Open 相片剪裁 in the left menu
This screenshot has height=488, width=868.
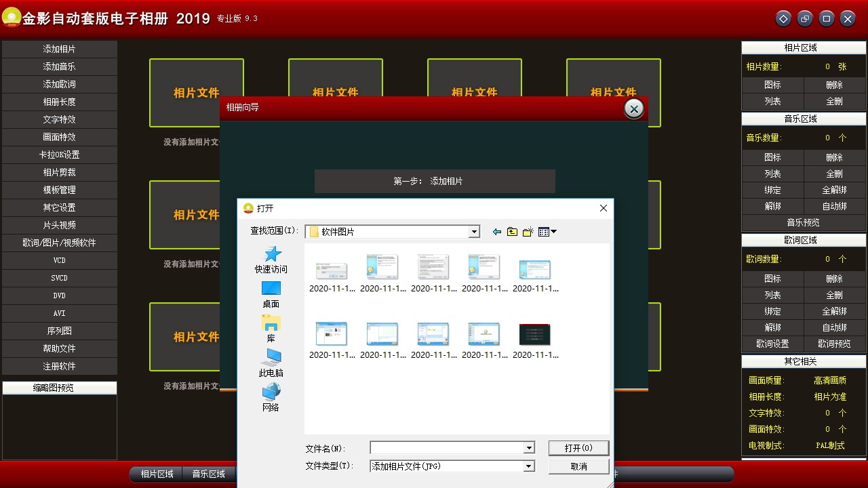click(x=60, y=172)
